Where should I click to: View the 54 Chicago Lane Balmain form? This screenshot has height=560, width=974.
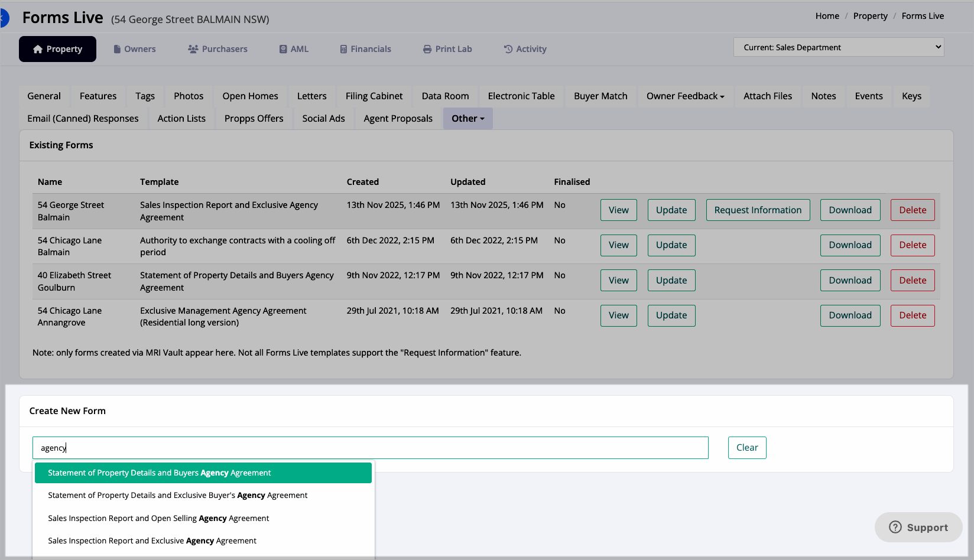619,245
